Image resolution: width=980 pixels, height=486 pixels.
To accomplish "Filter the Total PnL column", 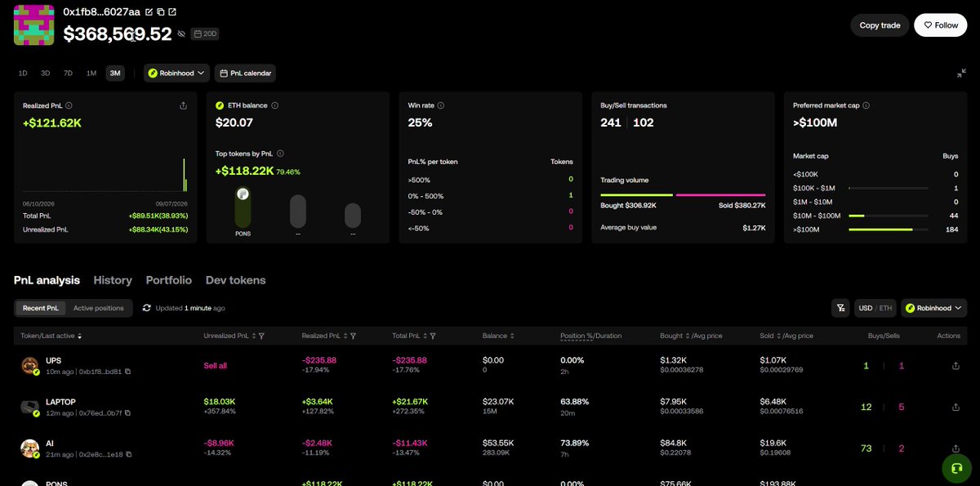I will coord(432,336).
